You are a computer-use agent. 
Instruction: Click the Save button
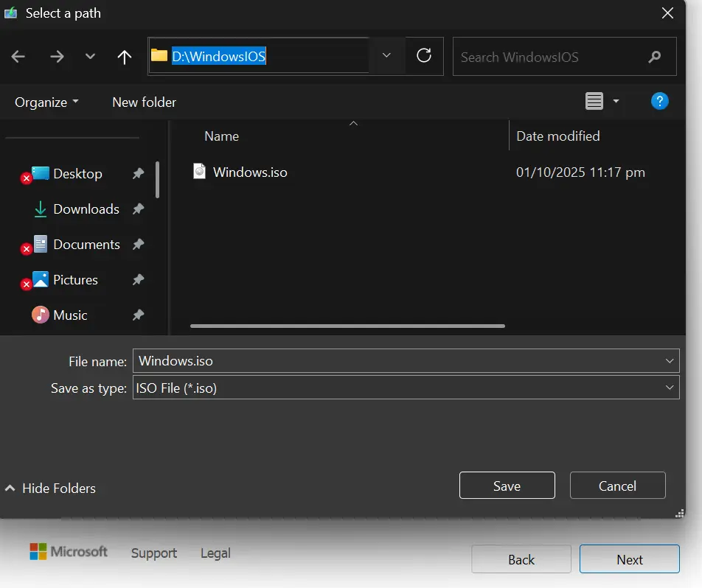507,486
